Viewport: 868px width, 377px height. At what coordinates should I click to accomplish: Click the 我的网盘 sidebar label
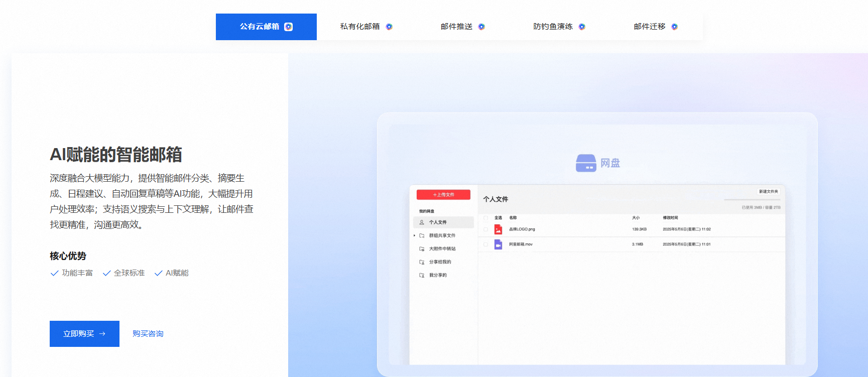click(x=427, y=211)
